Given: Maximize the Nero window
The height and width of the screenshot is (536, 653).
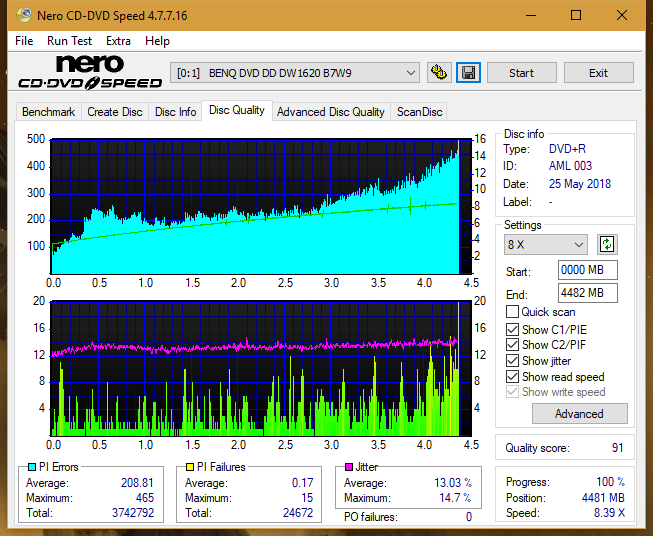Looking at the screenshot, I should pyautogui.click(x=576, y=15).
